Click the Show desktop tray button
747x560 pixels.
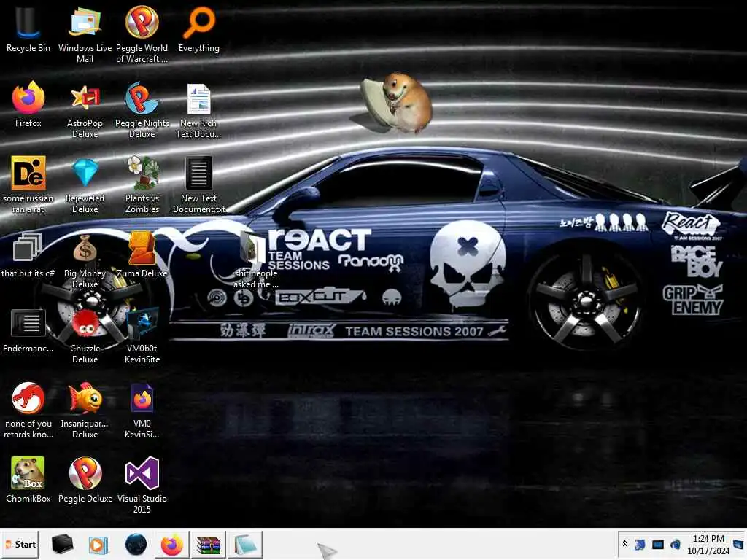pos(739,544)
